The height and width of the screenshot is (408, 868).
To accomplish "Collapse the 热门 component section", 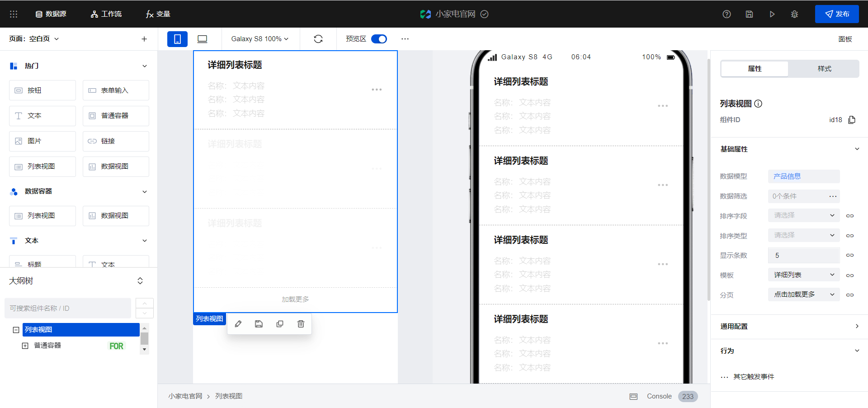I will click(145, 66).
